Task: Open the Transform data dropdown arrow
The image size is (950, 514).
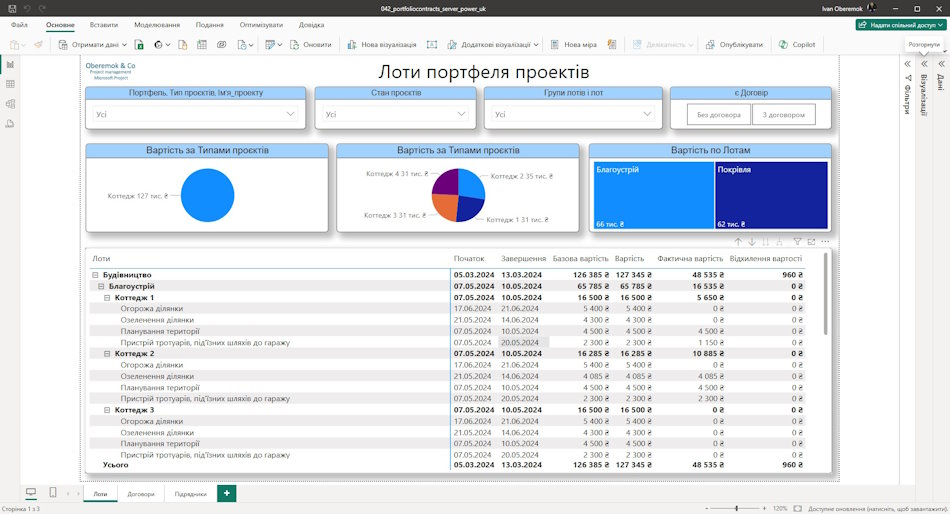Action: (x=280, y=45)
